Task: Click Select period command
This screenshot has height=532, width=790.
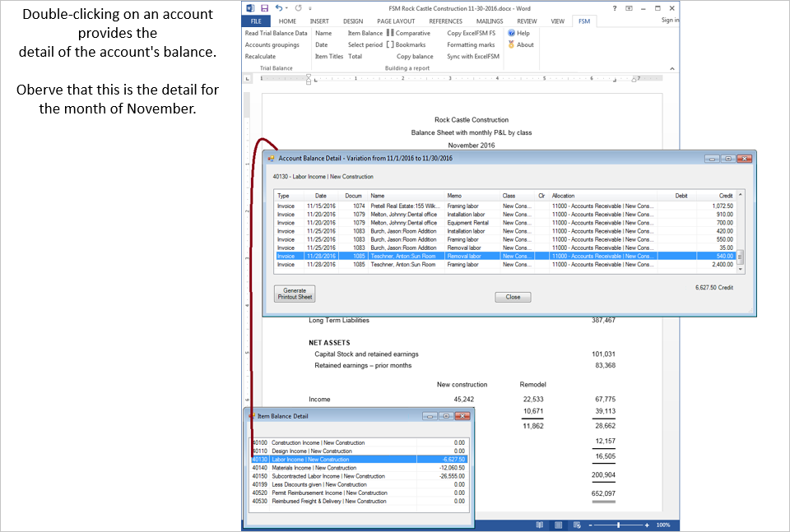Action: [x=365, y=44]
